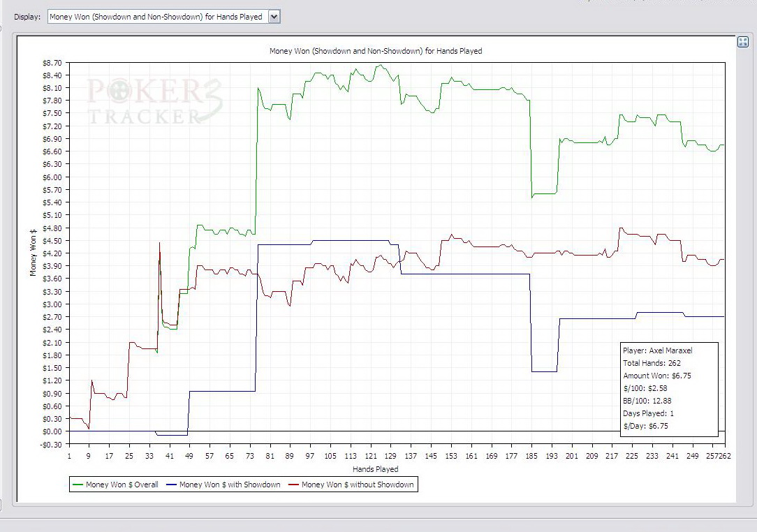Click the $8.70 label on the y-axis

coord(52,63)
